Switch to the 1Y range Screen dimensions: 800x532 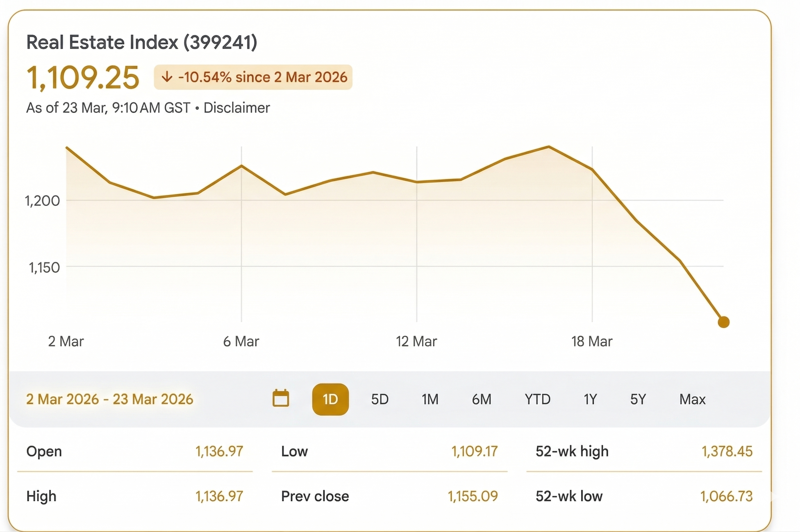(x=590, y=399)
